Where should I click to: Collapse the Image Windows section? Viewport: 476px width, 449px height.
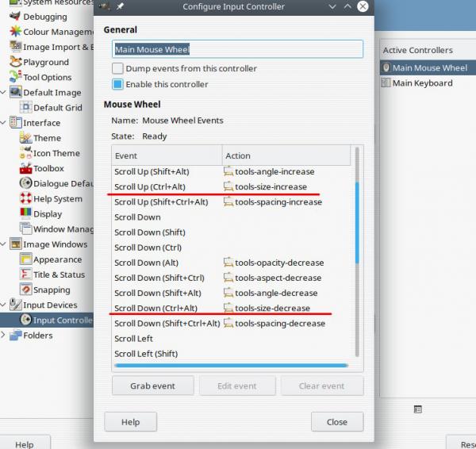(3, 244)
